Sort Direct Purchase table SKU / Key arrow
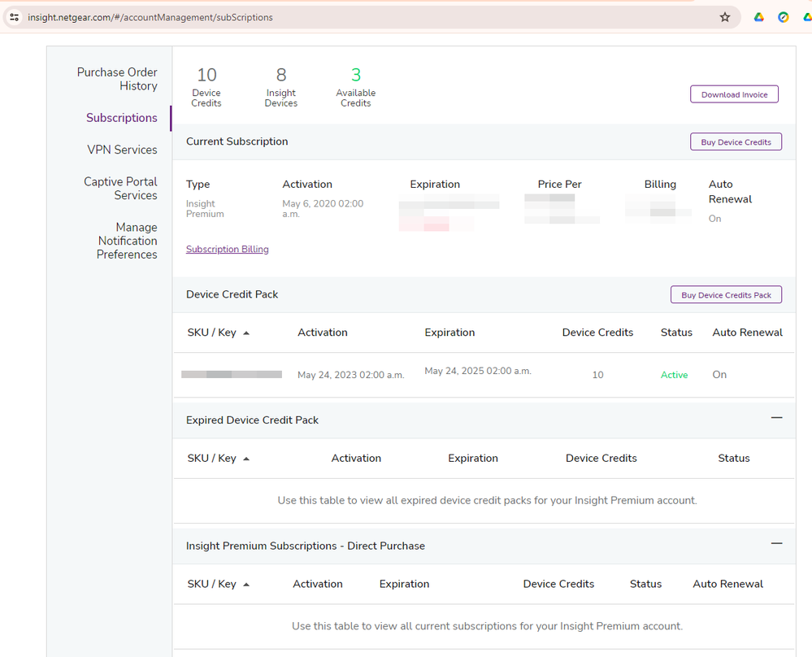 pos(246,585)
